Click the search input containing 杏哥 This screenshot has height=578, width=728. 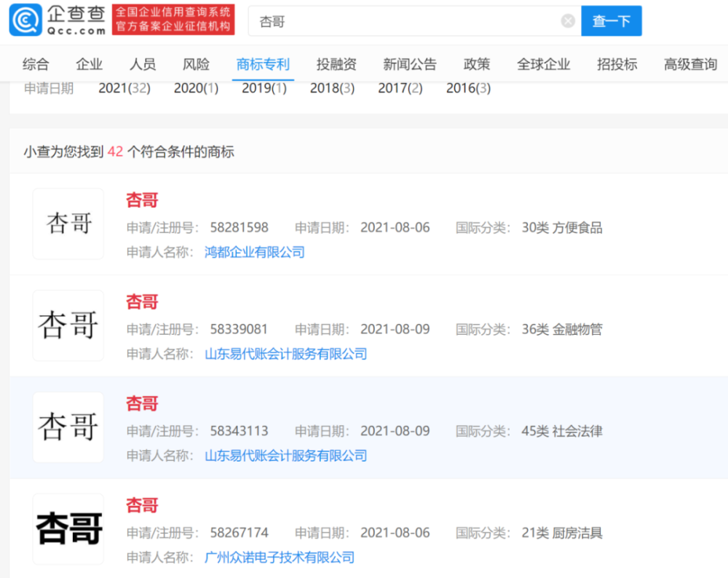point(408,21)
